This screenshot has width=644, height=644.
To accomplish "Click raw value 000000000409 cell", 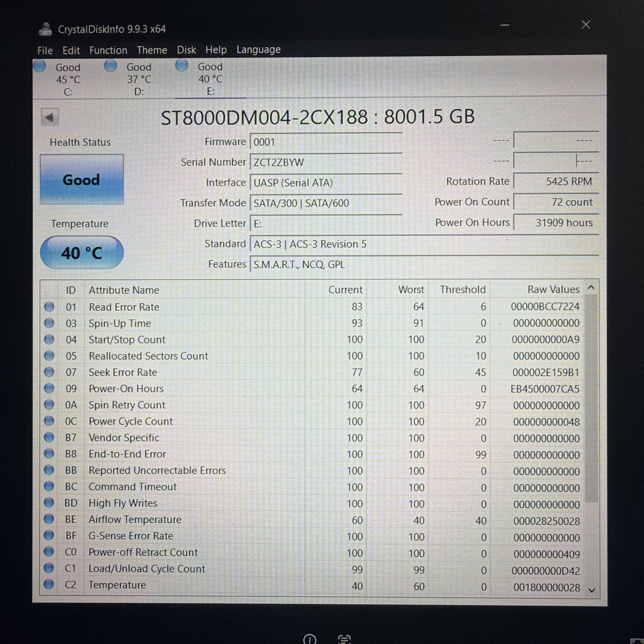I will pyautogui.click(x=546, y=554).
